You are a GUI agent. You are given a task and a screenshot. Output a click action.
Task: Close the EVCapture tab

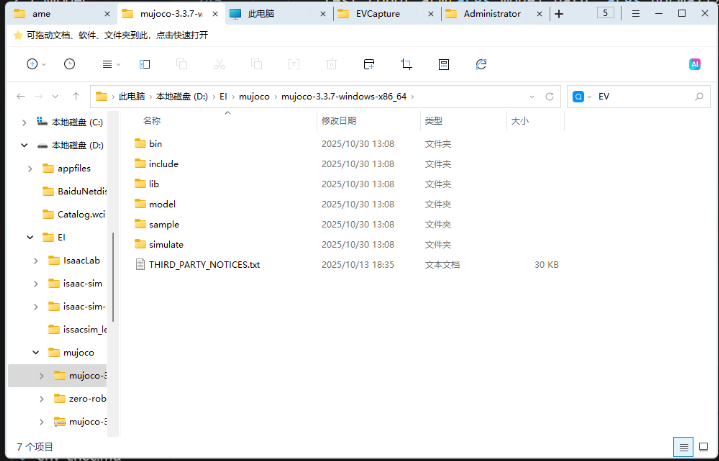[431, 14]
